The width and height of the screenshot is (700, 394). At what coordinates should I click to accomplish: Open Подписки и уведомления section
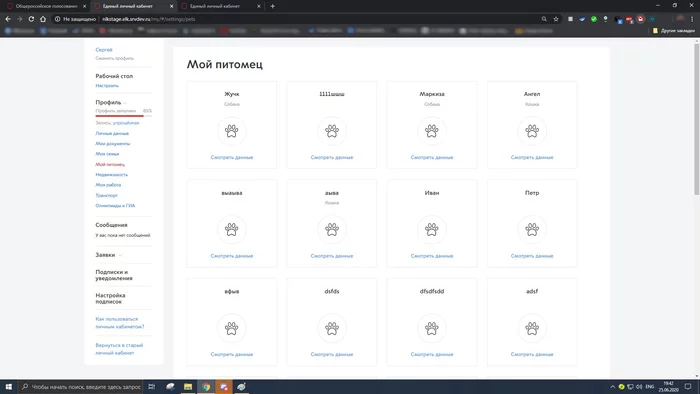[x=114, y=275]
